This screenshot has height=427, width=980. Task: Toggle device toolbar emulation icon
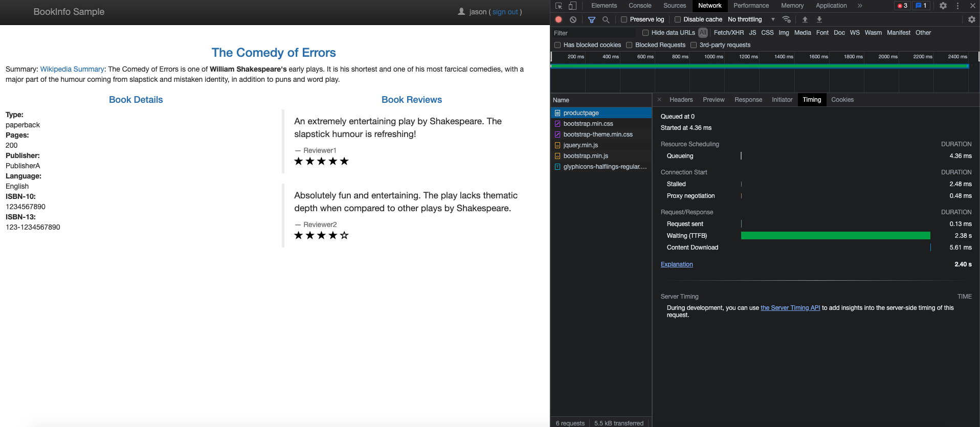click(x=572, y=6)
